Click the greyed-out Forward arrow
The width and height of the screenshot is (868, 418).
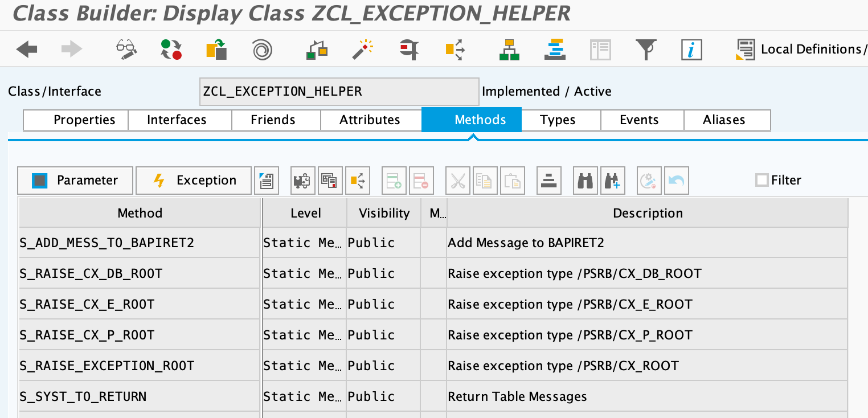[72, 50]
